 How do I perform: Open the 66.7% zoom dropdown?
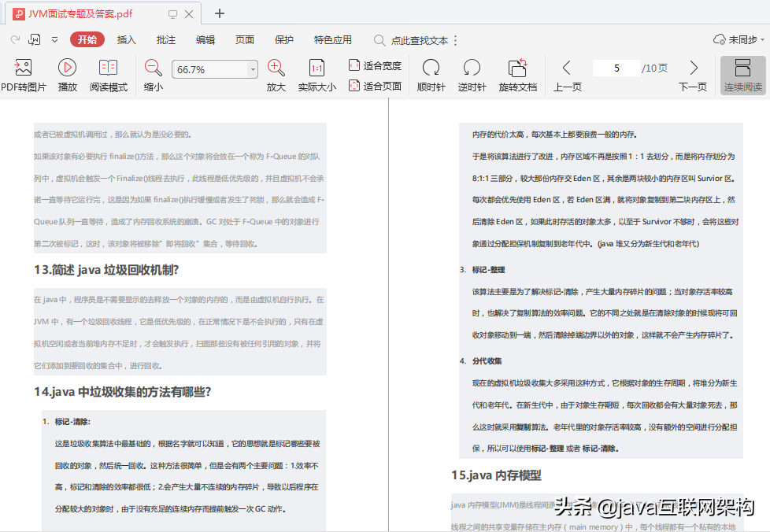pos(253,69)
